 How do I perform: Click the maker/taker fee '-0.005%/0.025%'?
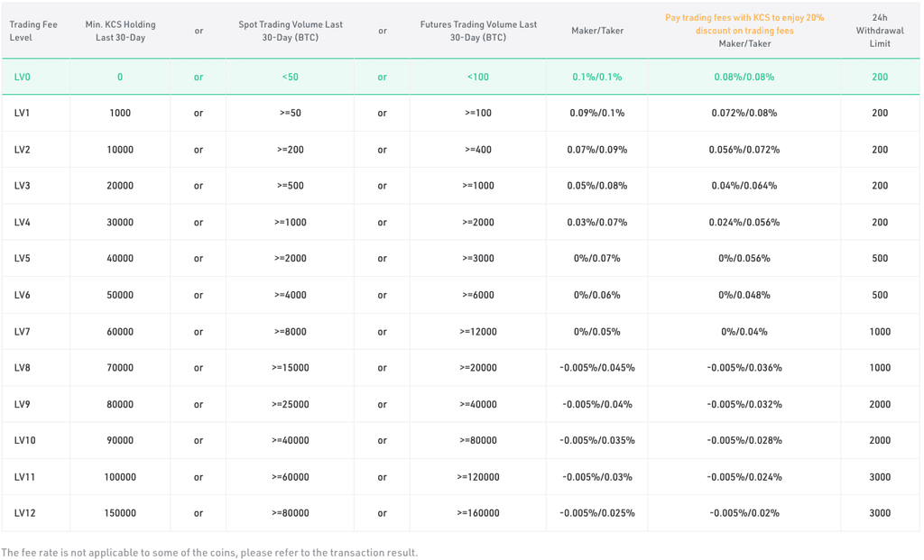point(597,513)
